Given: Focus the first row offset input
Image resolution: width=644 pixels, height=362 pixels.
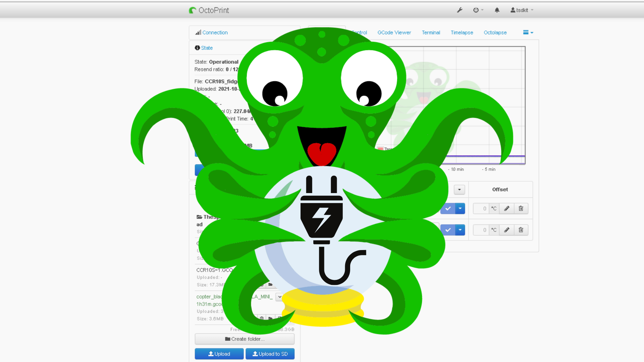Looking at the screenshot, I should click(481, 208).
